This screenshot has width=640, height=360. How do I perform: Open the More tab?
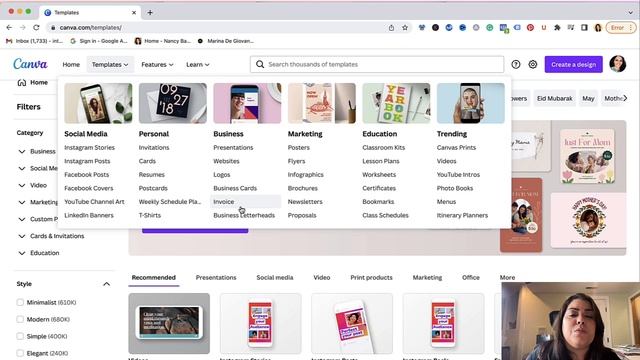[507, 278]
